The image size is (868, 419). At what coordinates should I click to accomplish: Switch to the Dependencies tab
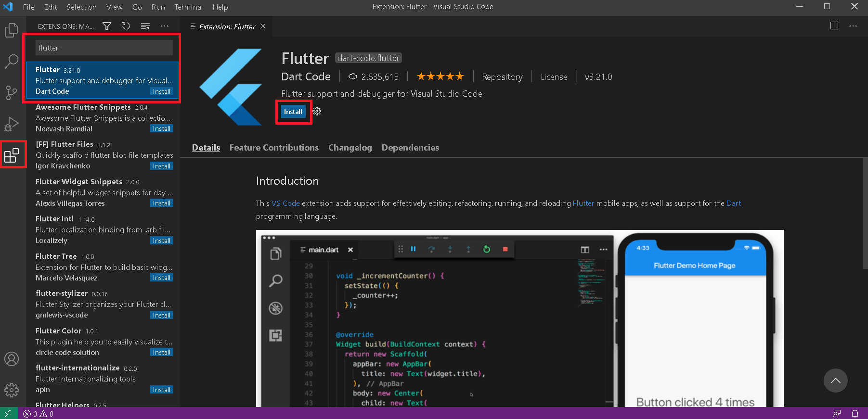pos(410,148)
